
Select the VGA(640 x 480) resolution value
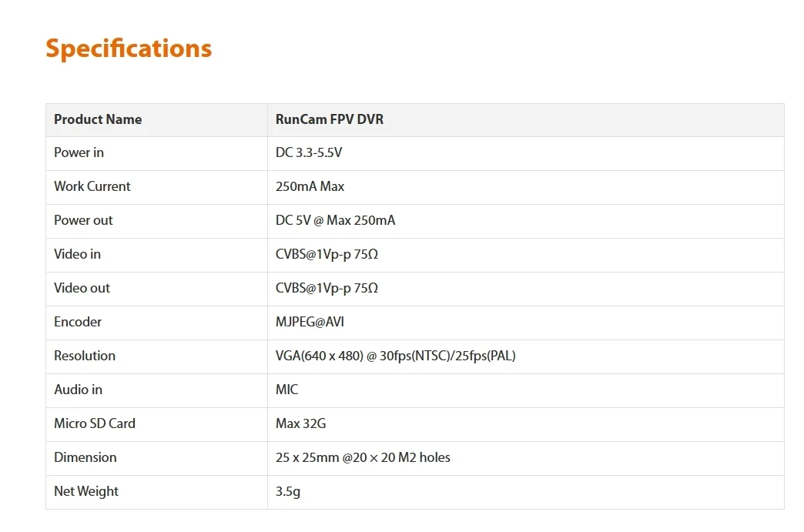pyautogui.click(x=395, y=356)
